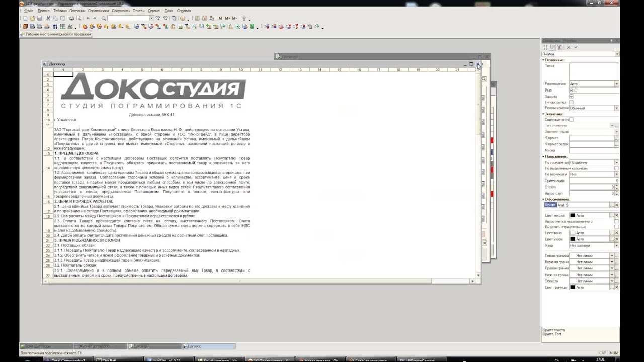Open the По горизонтали alignment dropdown
644x362 pixels.
point(617,162)
